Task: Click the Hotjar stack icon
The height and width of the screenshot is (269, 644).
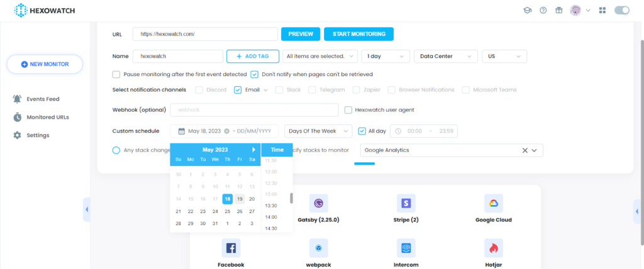Action: coord(494,248)
